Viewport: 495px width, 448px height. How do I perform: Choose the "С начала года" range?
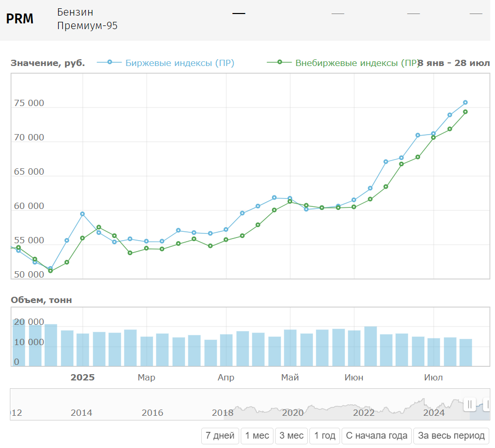click(376, 436)
